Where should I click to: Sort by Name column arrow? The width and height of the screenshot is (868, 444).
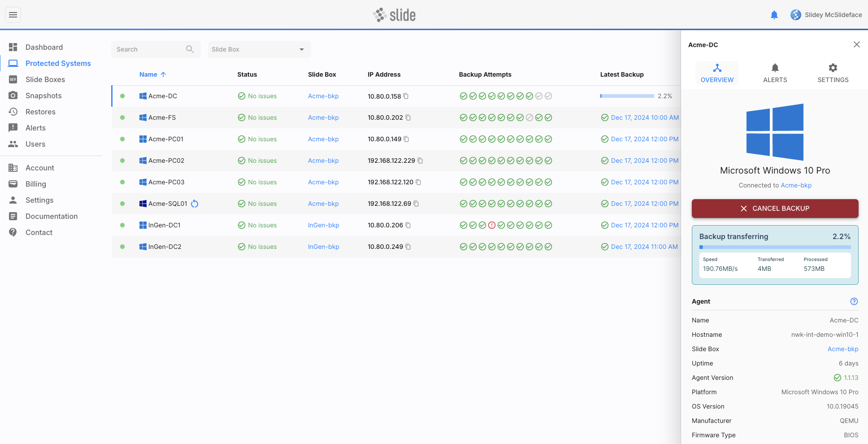[x=163, y=74]
